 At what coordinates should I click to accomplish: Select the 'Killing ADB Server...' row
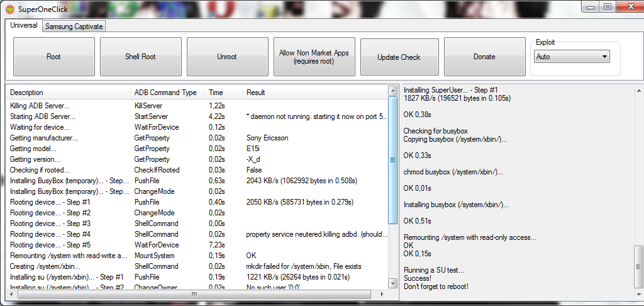click(197, 106)
